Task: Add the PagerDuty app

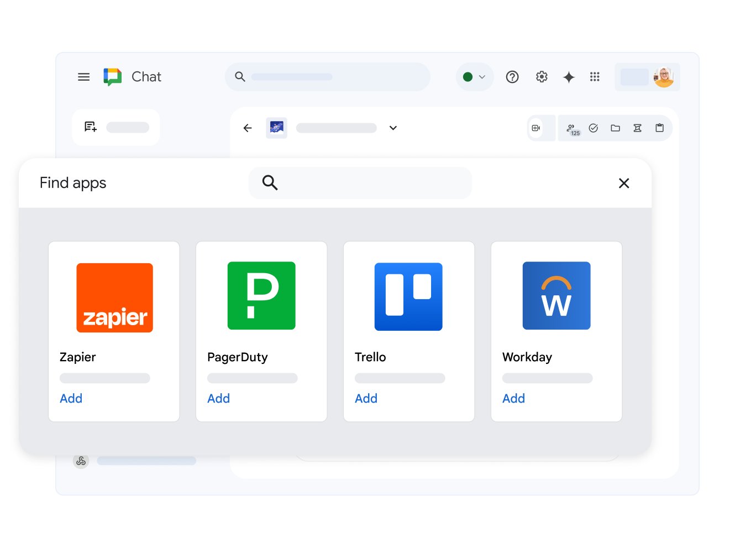Action: pos(218,398)
